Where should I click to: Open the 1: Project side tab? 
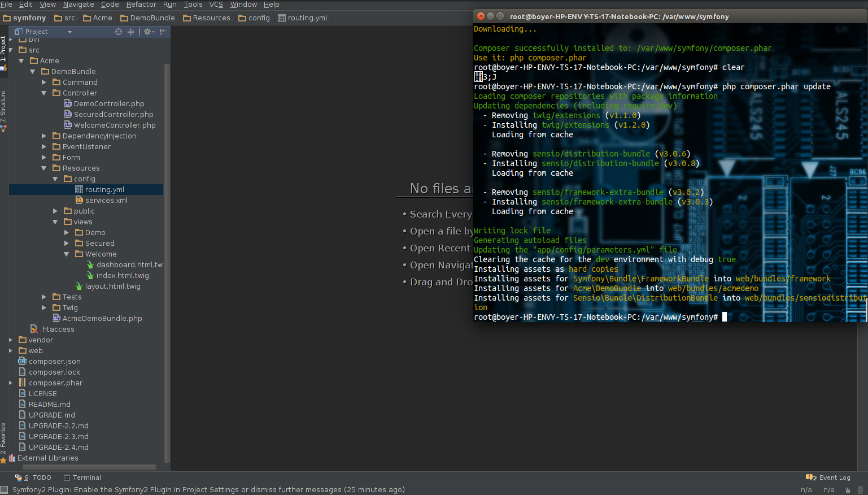pyautogui.click(x=3, y=53)
